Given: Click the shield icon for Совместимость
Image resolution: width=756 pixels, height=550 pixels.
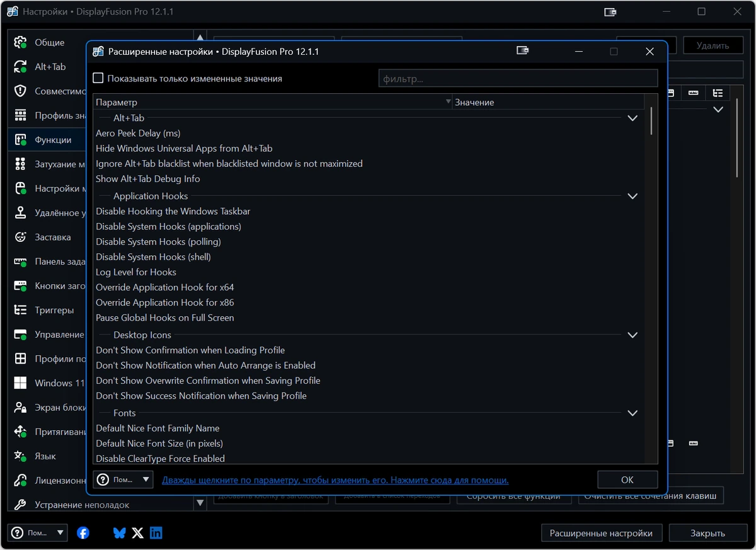Looking at the screenshot, I should click(x=20, y=91).
